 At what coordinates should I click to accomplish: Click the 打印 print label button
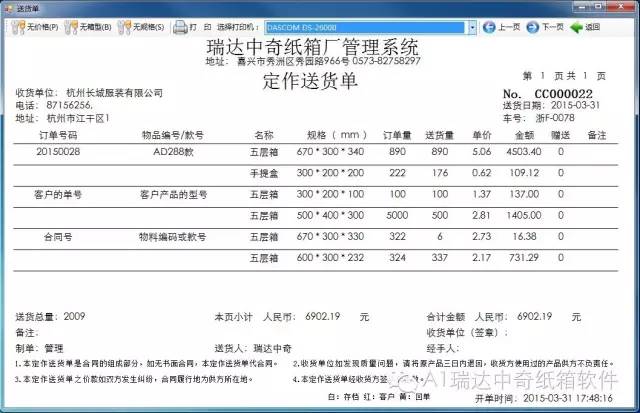[x=201, y=28]
